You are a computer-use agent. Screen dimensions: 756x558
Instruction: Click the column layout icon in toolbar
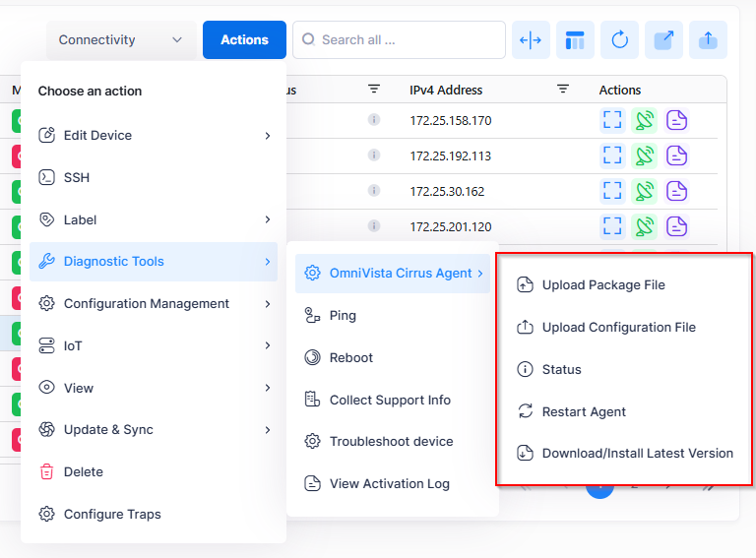(575, 40)
